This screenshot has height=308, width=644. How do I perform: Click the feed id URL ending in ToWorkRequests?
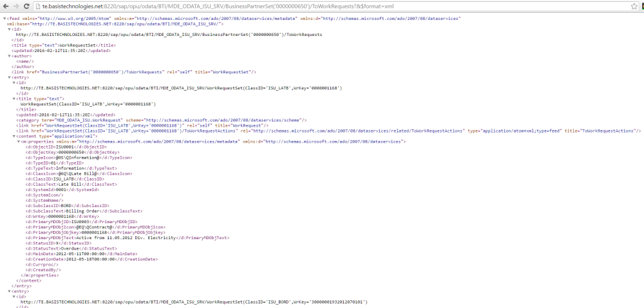pos(169,35)
